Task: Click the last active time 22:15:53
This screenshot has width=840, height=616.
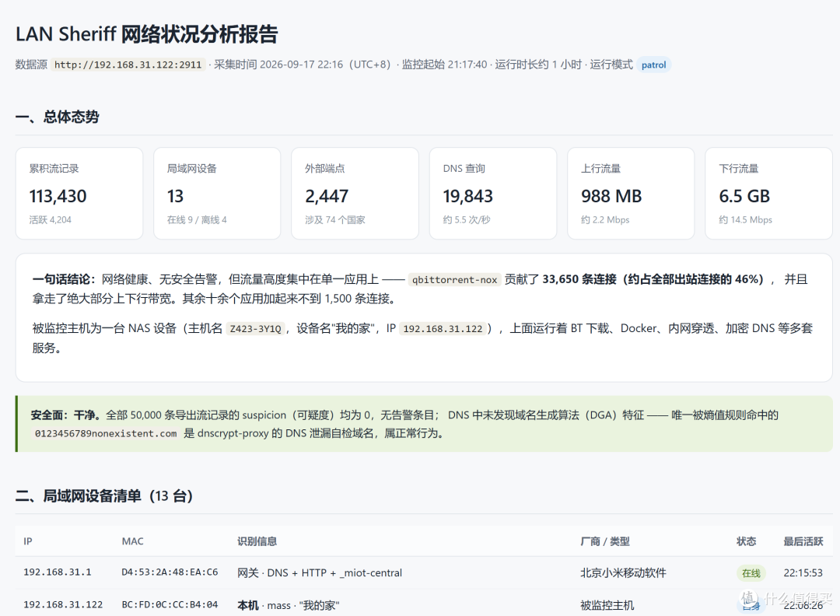Action: [x=803, y=573]
